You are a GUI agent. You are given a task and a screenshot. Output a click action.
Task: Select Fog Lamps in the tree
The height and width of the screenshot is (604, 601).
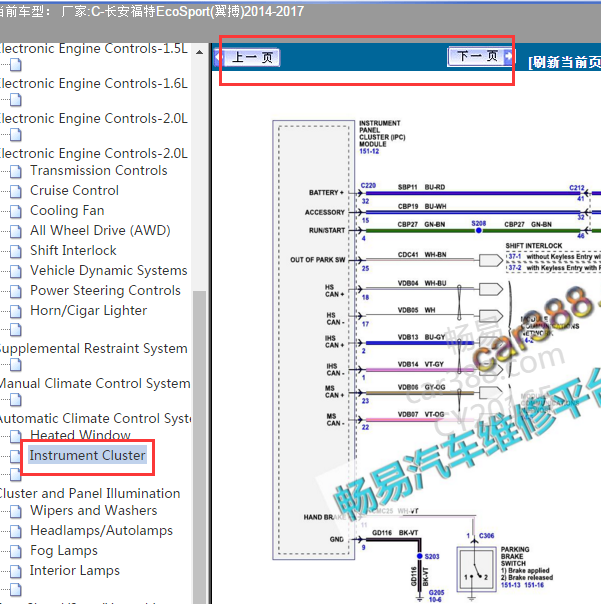tap(64, 550)
